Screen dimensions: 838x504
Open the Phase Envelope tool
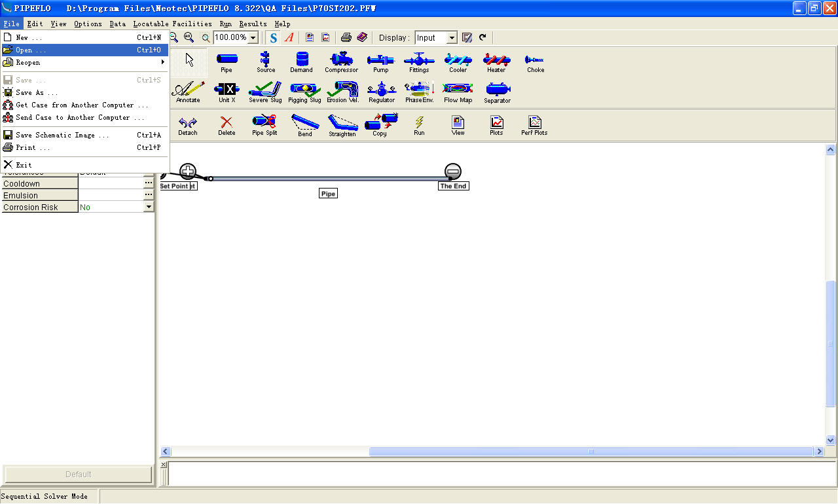(420, 92)
